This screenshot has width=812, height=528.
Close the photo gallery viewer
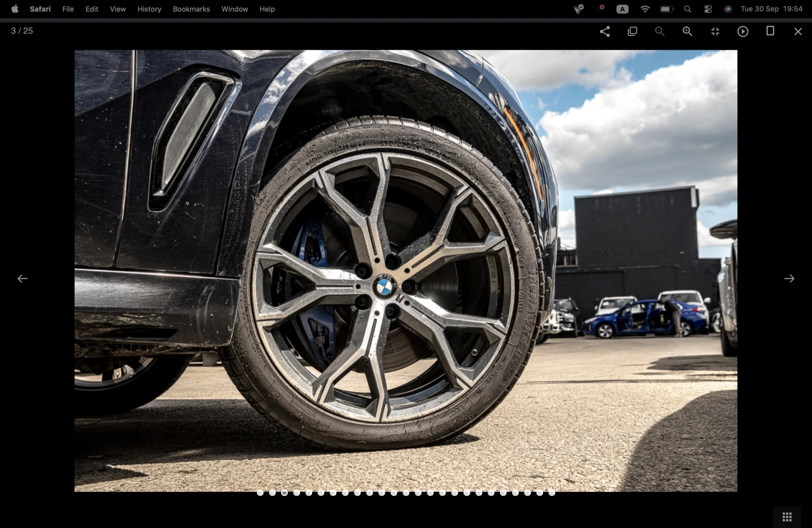pos(798,31)
